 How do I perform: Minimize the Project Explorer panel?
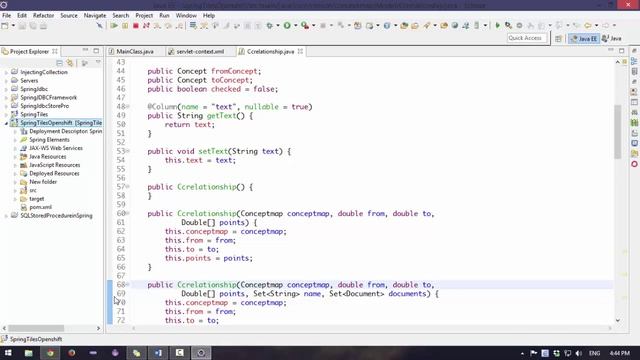point(85,50)
